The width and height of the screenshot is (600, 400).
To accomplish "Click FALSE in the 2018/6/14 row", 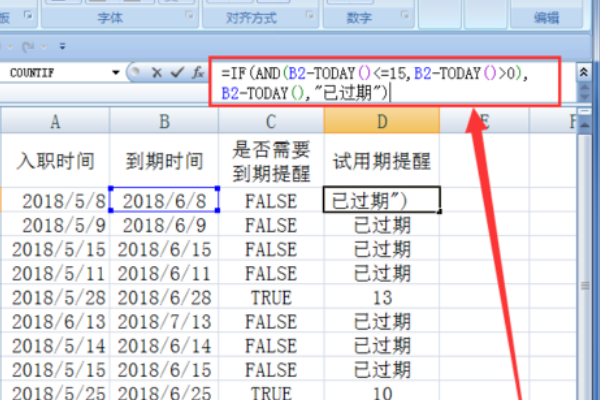I will (271, 344).
